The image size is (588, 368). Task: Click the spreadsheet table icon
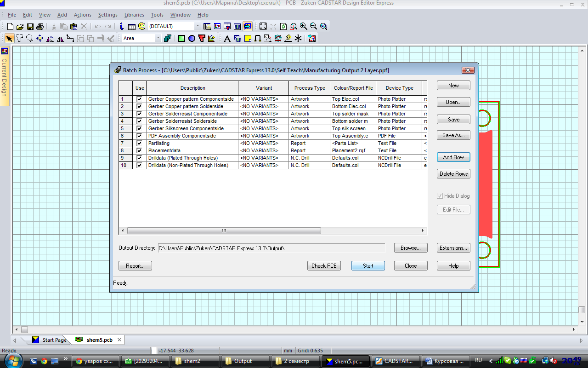(x=131, y=26)
